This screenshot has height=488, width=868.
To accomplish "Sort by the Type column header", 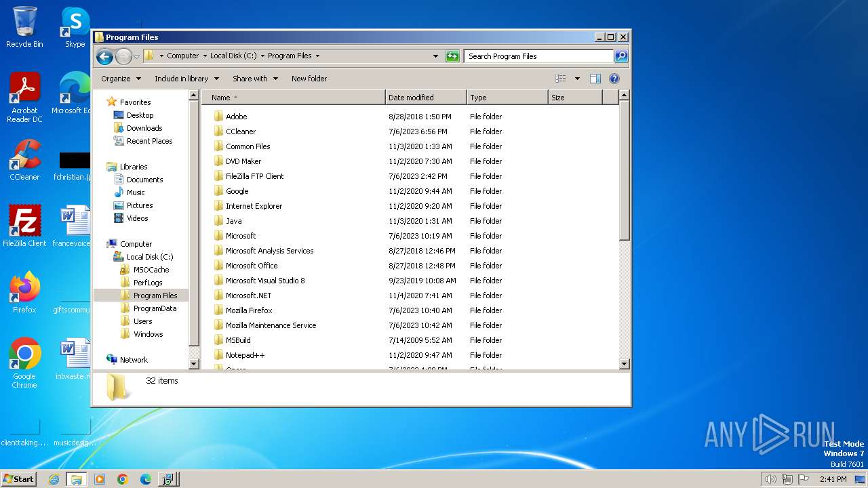I will point(507,98).
